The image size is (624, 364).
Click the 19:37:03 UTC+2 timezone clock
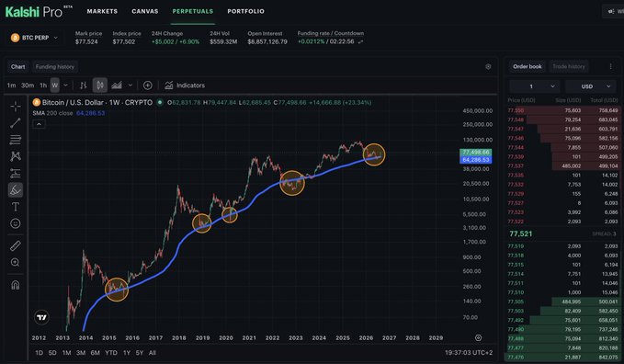click(469, 352)
